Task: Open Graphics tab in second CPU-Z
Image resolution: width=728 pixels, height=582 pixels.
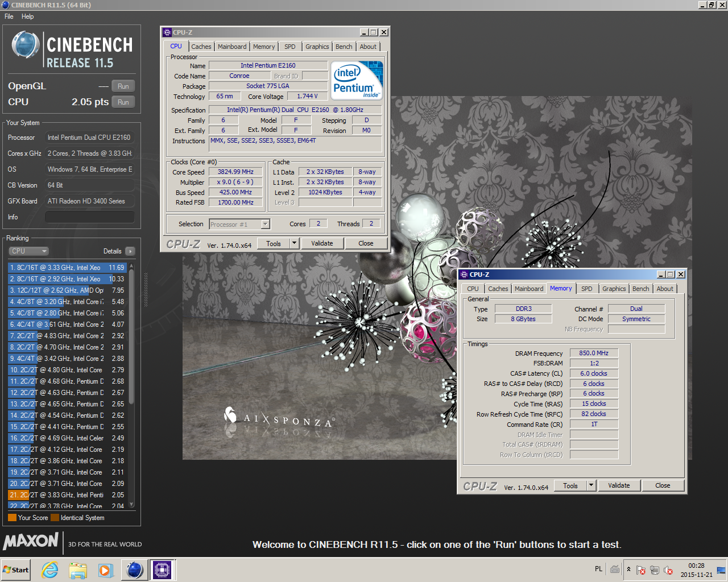Action: (x=614, y=289)
